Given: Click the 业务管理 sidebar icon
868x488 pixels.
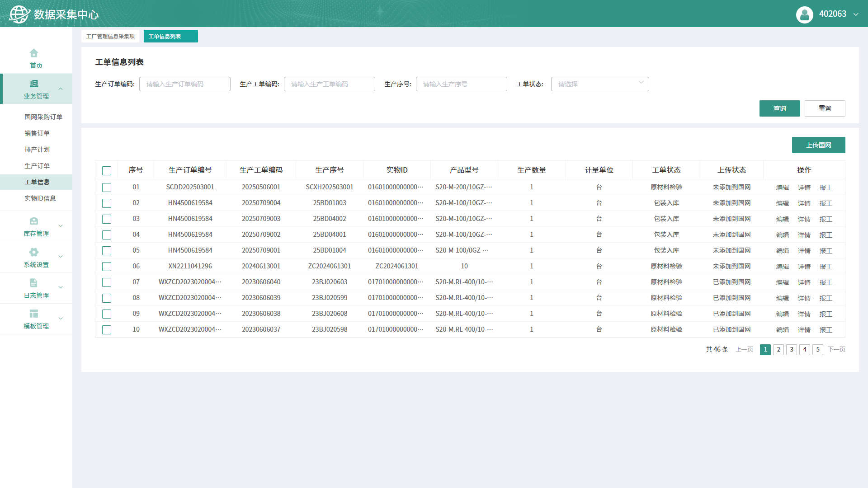Looking at the screenshot, I should [x=34, y=84].
